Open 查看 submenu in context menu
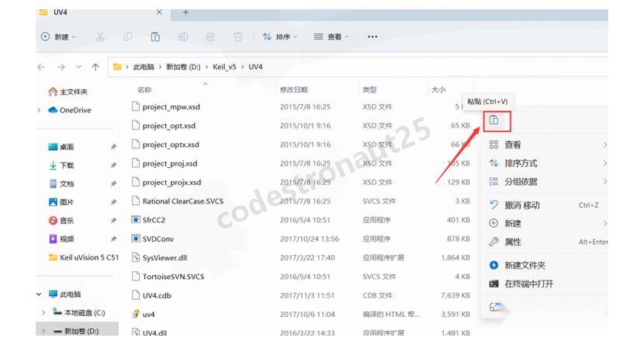The image size is (644, 345). [x=546, y=145]
